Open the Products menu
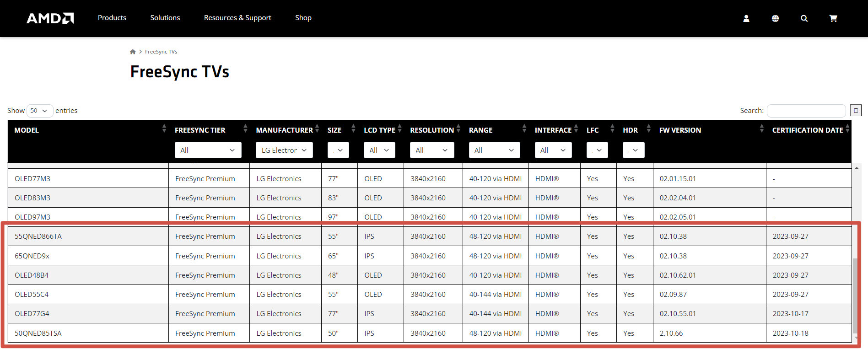Viewport: 868px width, 349px height. [x=112, y=18]
